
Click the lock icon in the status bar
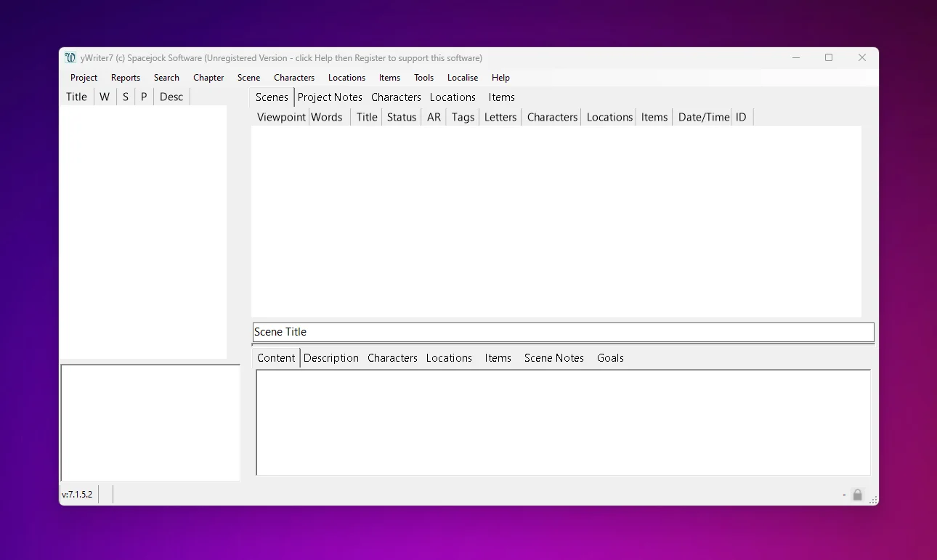pyautogui.click(x=857, y=494)
